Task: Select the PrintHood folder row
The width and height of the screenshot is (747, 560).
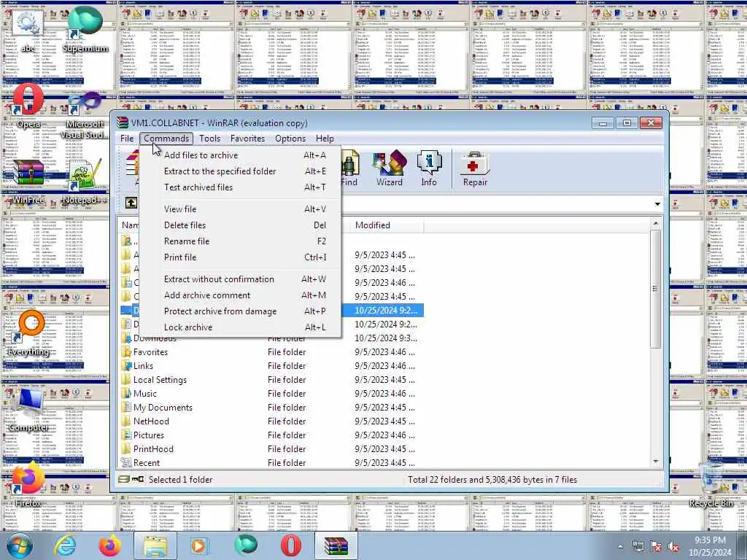Action: coord(271,448)
